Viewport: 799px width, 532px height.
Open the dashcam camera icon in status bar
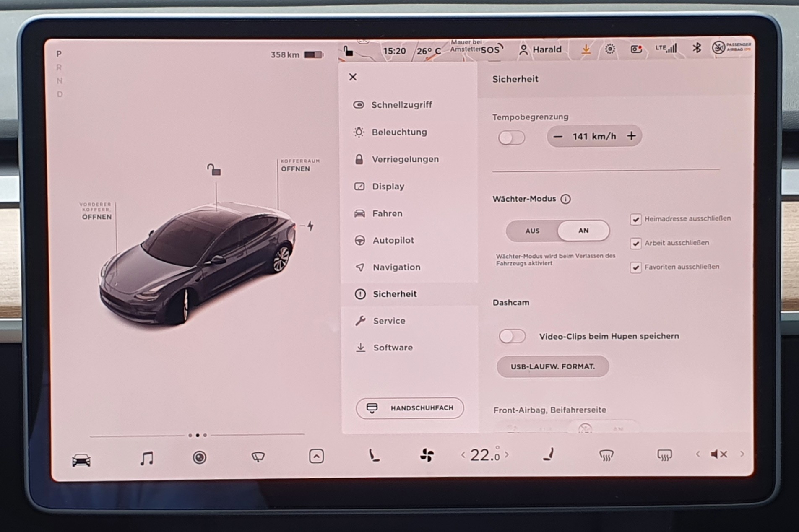(x=636, y=49)
